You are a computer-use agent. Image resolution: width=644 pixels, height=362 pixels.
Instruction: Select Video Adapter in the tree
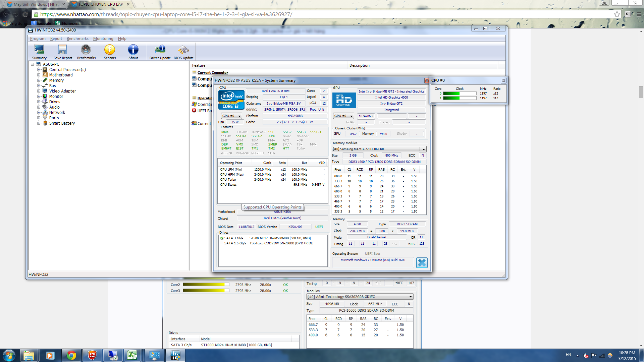pyautogui.click(x=62, y=91)
